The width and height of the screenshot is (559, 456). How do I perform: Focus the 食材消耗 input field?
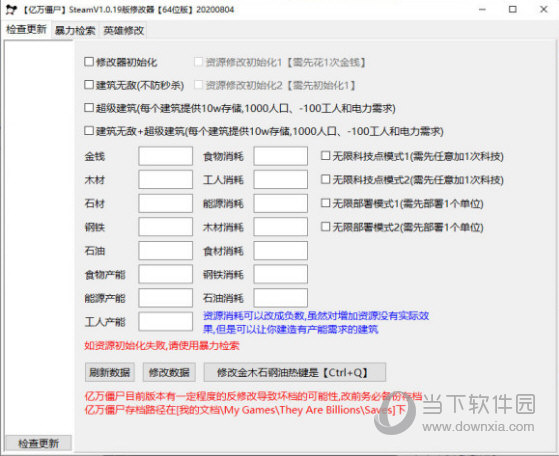[281, 251]
